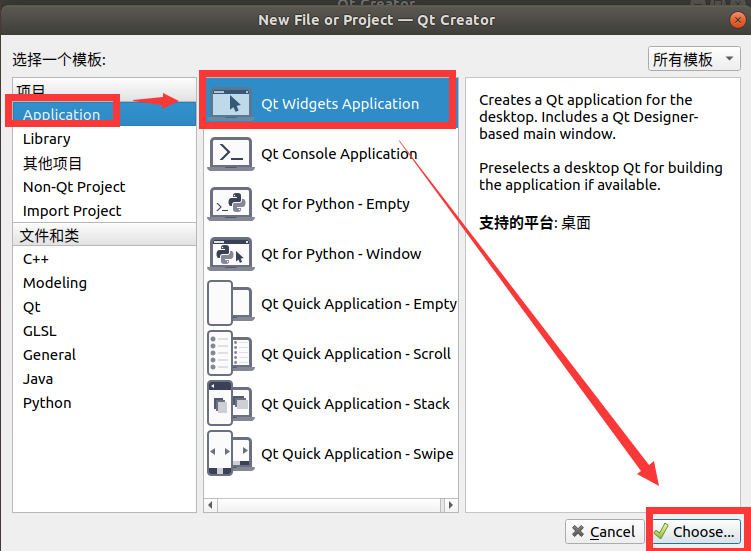This screenshot has width=751, height=551.
Task: Select the General file category
Action: [104, 355]
